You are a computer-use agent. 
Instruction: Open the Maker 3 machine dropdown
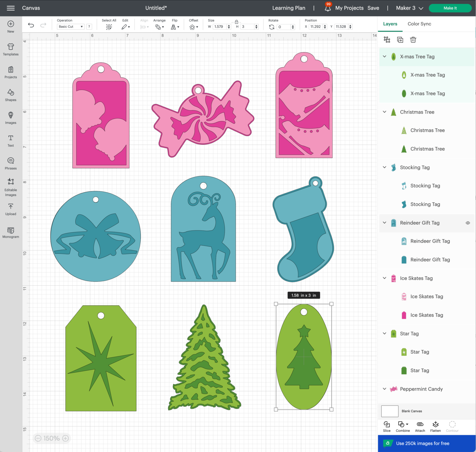pyautogui.click(x=408, y=8)
